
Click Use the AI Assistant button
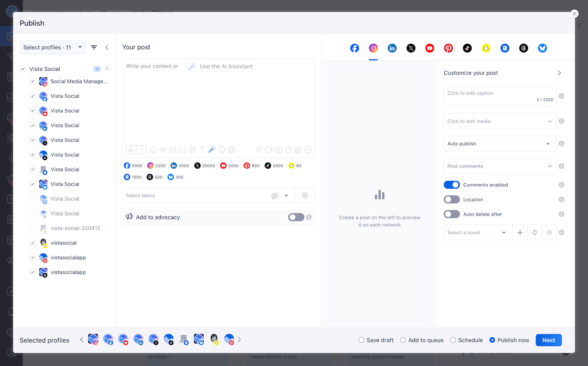coord(220,66)
